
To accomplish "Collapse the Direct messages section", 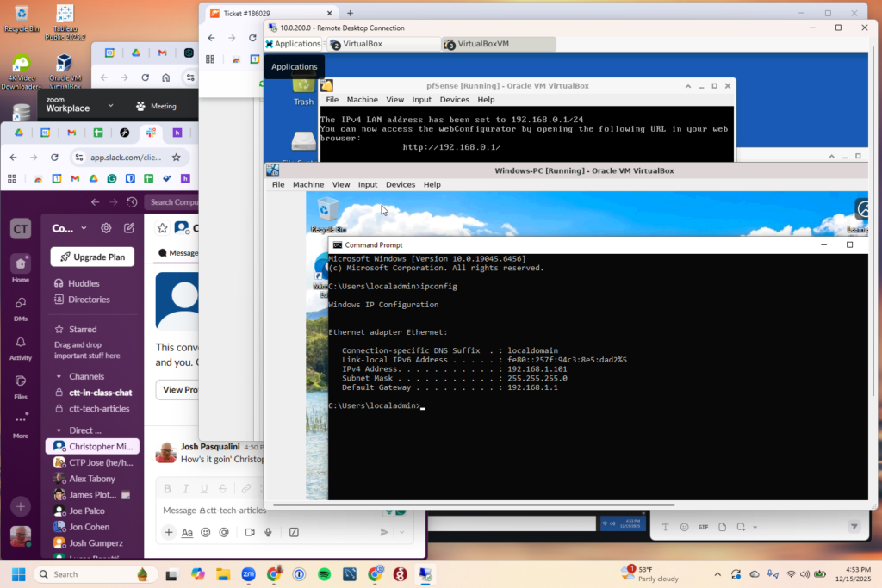I will (x=59, y=430).
